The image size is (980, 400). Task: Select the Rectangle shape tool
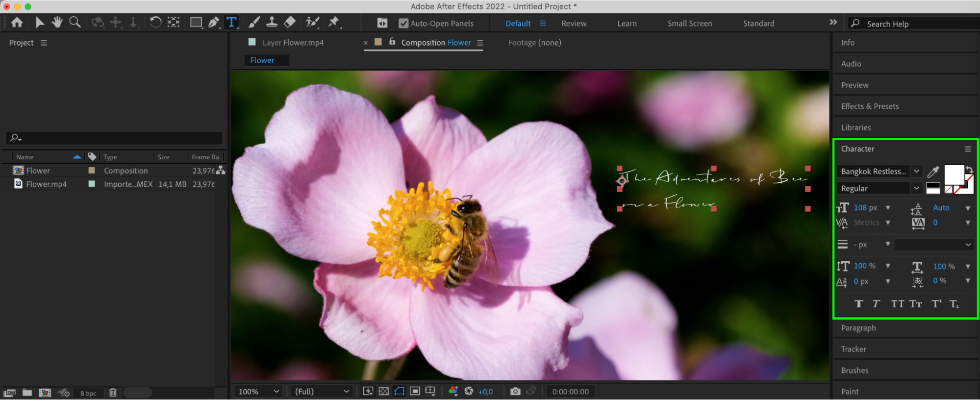click(x=196, y=23)
